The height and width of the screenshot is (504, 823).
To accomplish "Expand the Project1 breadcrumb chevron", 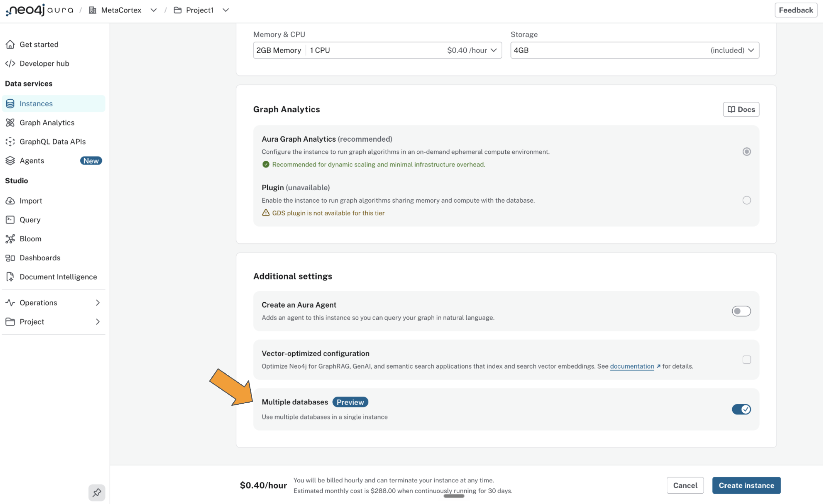I will pyautogui.click(x=226, y=10).
